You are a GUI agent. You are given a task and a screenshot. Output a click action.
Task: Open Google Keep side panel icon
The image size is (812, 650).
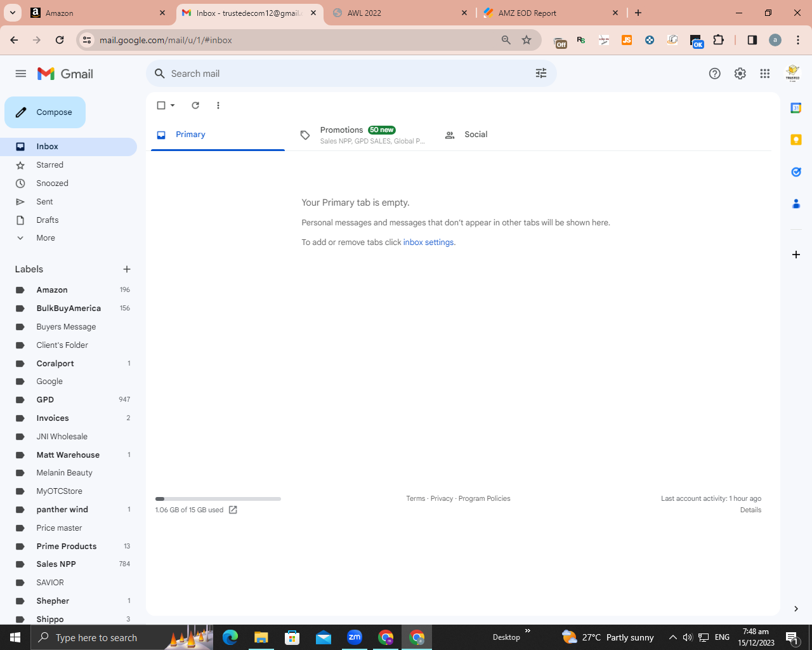[x=796, y=140]
